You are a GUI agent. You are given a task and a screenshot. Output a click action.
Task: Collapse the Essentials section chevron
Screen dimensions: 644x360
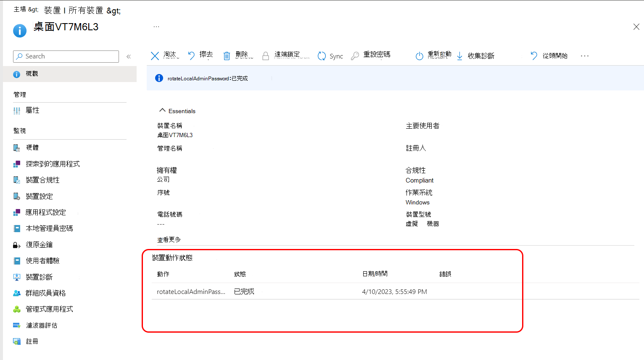click(x=162, y=110)
